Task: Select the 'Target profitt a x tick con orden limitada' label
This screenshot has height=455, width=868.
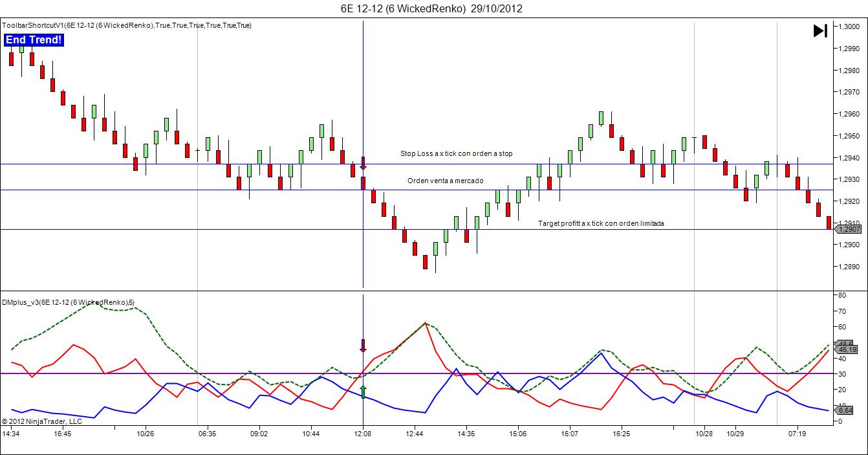Action: [601, 223]
